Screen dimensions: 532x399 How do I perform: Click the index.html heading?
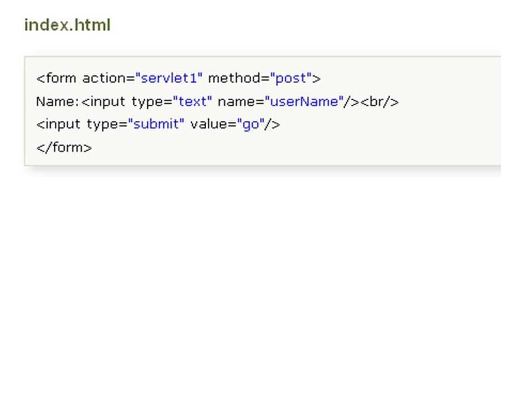[67, 25]
